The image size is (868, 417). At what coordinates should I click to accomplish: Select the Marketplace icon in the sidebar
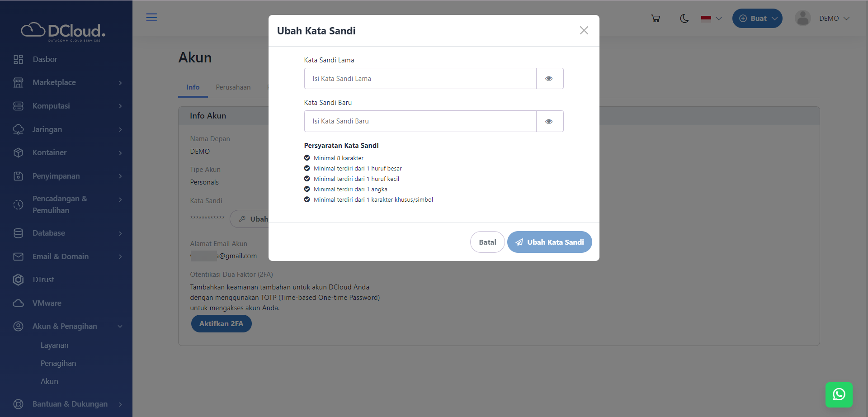point(18,82)
